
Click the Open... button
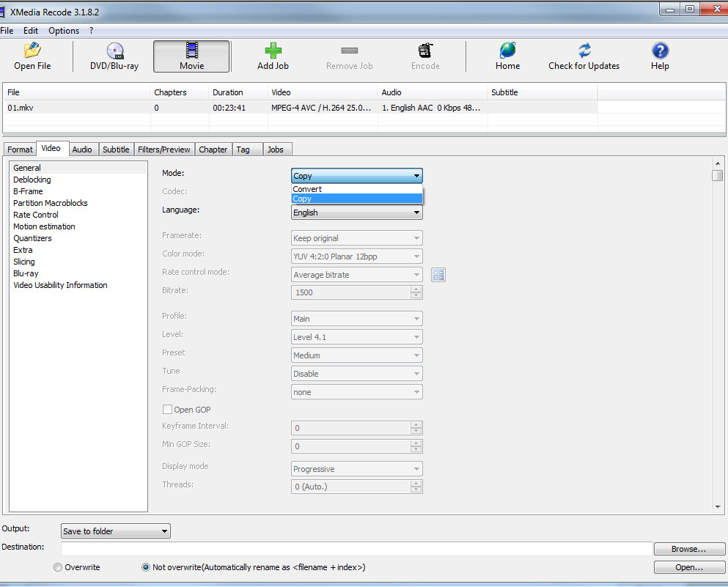pos(689,567)
